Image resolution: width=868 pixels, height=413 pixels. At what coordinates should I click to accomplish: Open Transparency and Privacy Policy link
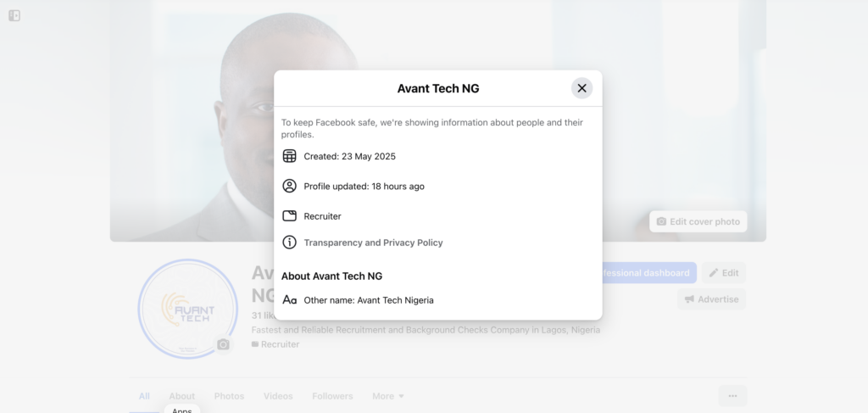click(373, 243)
